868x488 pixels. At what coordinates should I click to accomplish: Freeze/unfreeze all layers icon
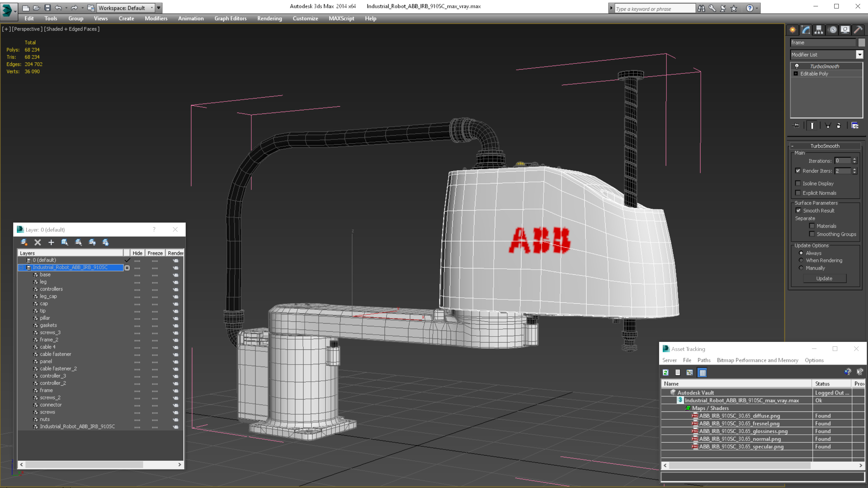105,242
